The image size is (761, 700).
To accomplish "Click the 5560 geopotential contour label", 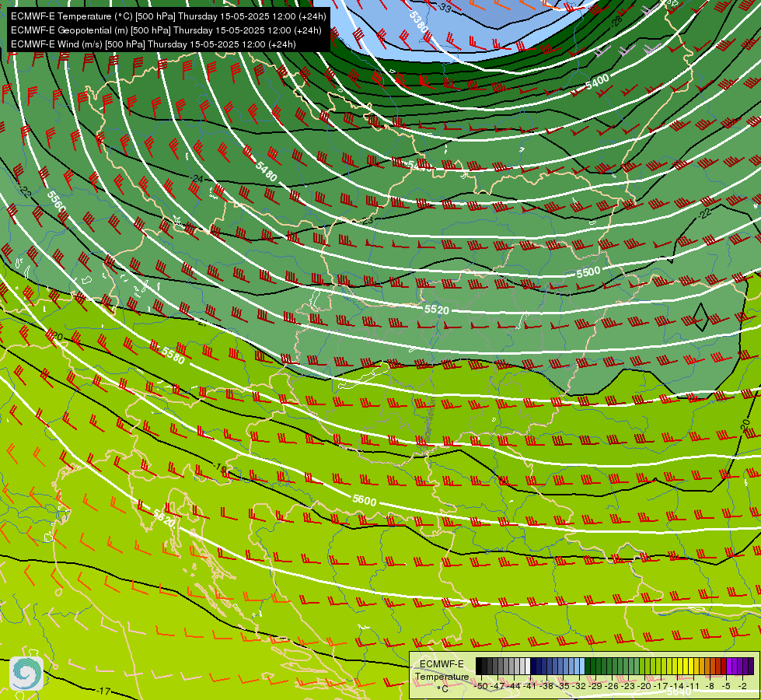I will pos(56,201).
